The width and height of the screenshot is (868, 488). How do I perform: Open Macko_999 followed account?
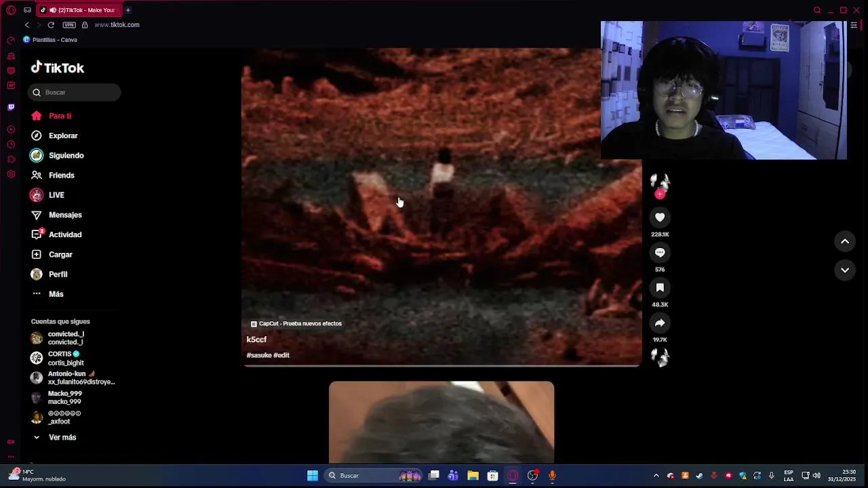pos(57,397)
